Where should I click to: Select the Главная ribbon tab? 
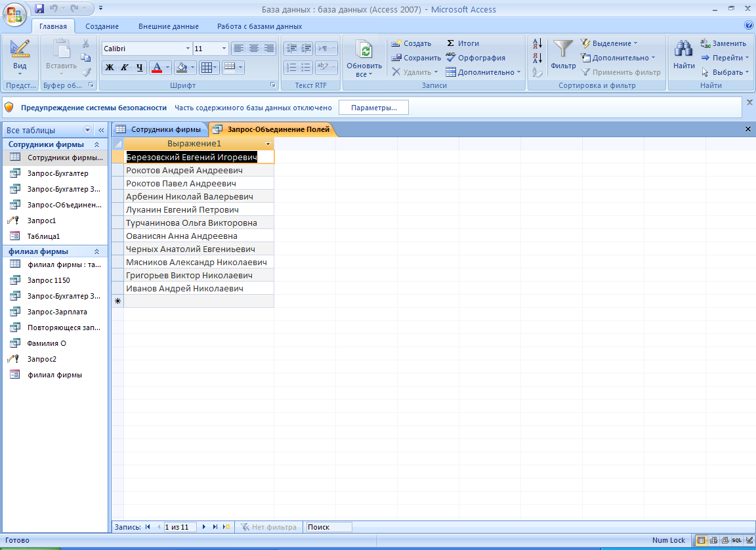[53, 26]
